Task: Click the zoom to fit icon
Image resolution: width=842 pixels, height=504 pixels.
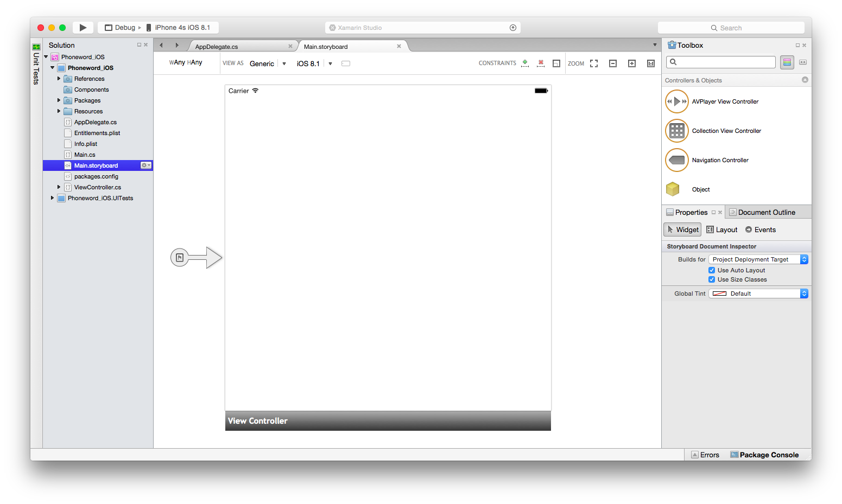Action: 594,63
